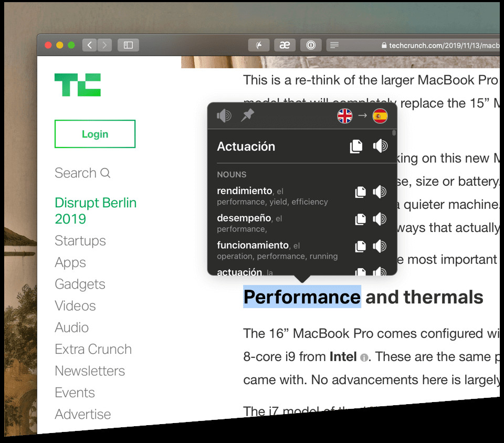
Task: Select the English source language flag
Action: point(344,116)
